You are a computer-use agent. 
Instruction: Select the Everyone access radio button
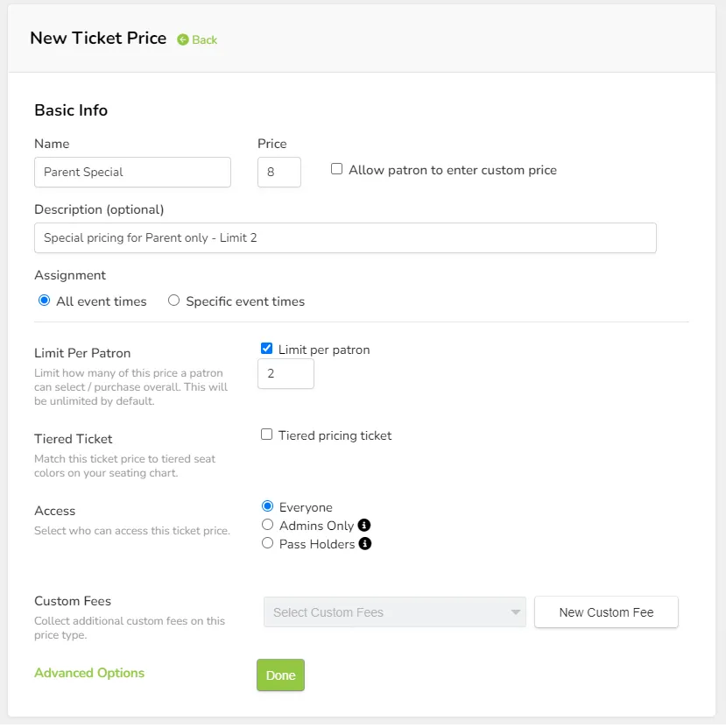pos(267,506)
